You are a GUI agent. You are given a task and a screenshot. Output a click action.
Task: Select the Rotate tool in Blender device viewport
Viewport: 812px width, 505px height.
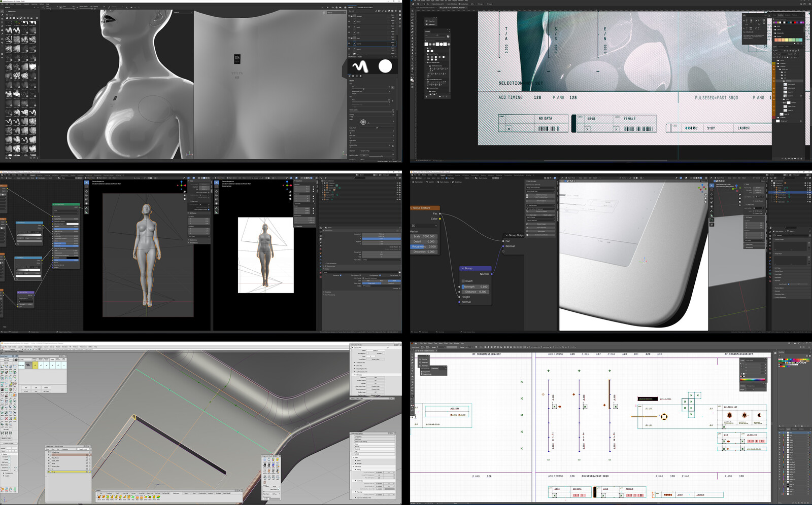tap(712, 198)
